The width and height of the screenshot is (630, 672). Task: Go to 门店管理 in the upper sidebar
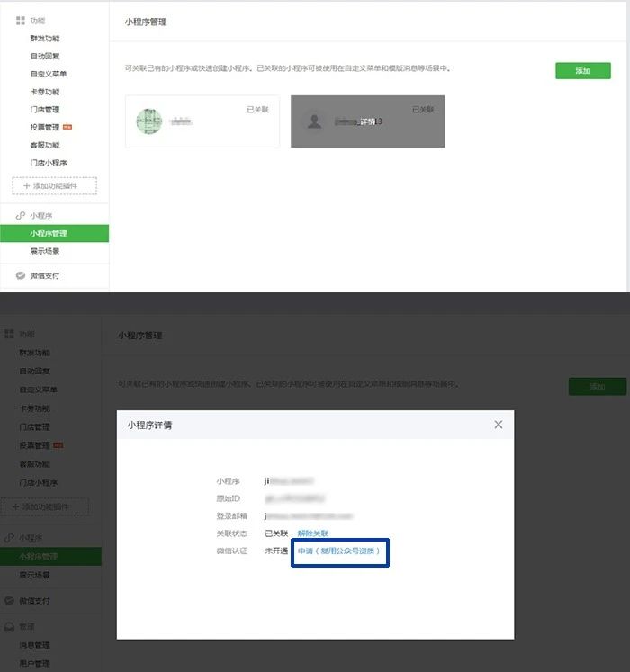click(x=45, y=110)
